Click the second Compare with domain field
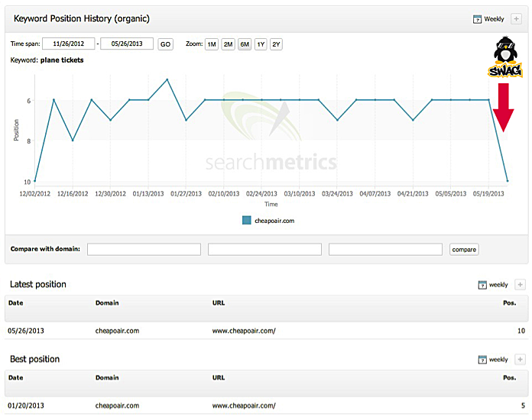 [x=264, y=249]
